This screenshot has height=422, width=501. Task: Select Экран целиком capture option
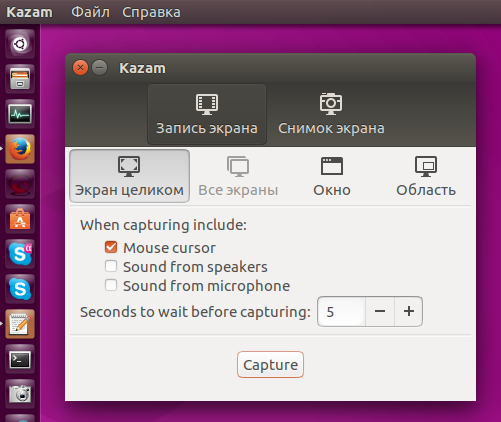129,176
